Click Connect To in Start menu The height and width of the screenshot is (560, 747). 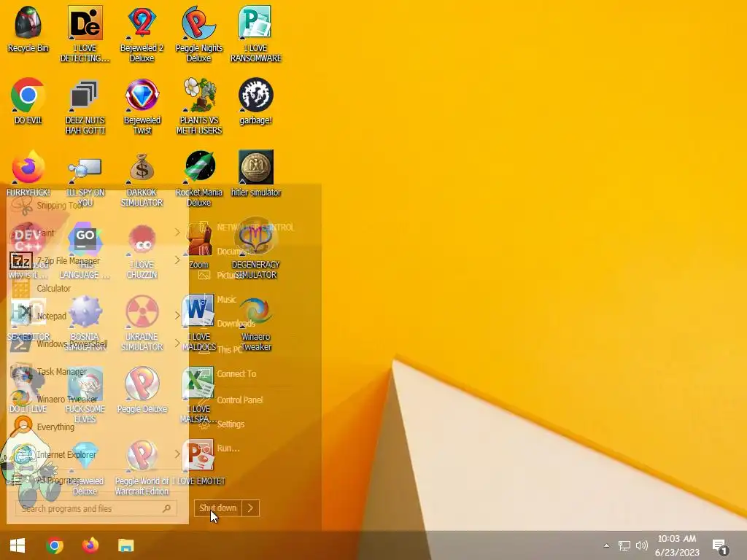pos(236,374)
